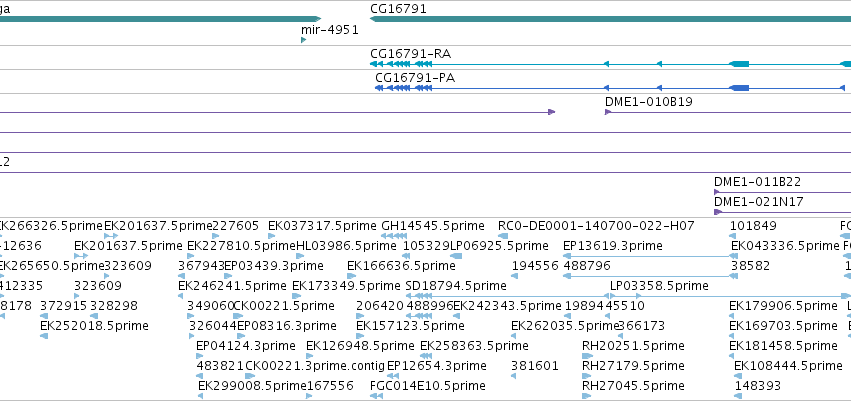This screenshot has height=401, width=851.
Task: Open the EK181458.5prime label
Action: 784,346
